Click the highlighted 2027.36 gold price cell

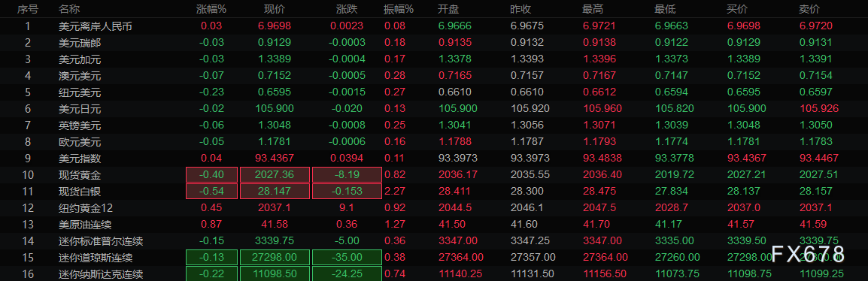click(x=275, y=175)
